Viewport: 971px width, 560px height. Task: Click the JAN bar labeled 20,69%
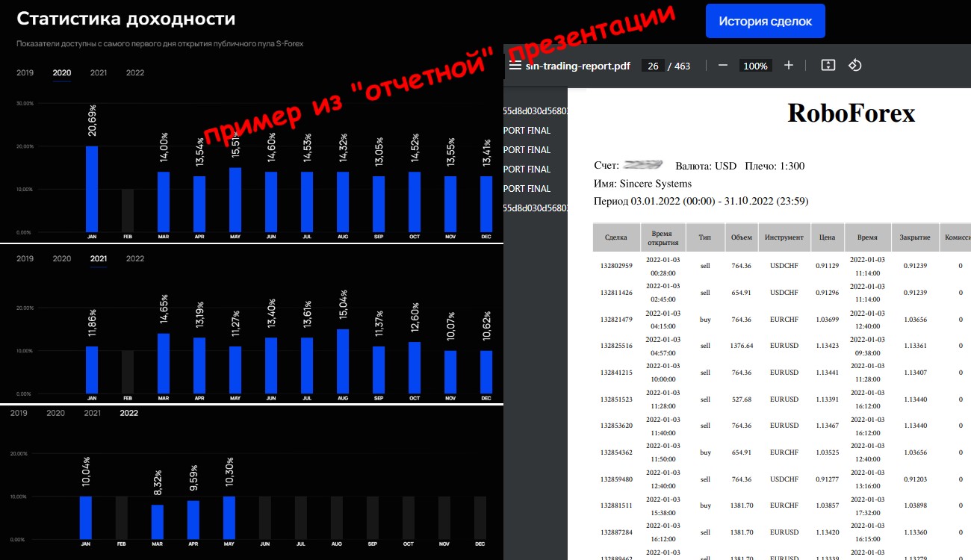[x=92, y=189]
